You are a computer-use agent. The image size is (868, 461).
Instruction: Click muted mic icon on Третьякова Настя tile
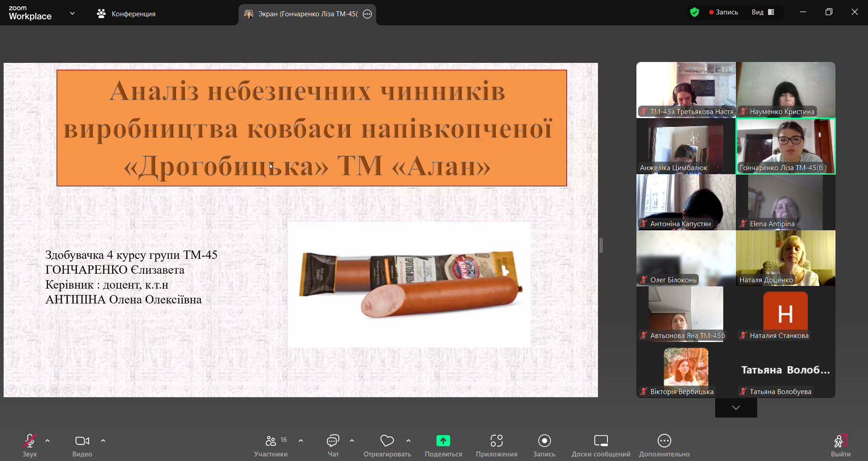pos(644,112)
